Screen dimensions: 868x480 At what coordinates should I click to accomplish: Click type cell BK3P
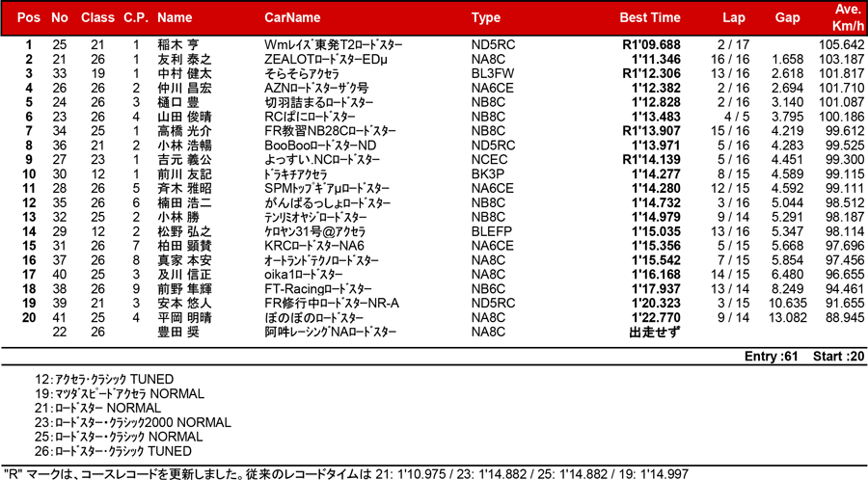point(488,174)
